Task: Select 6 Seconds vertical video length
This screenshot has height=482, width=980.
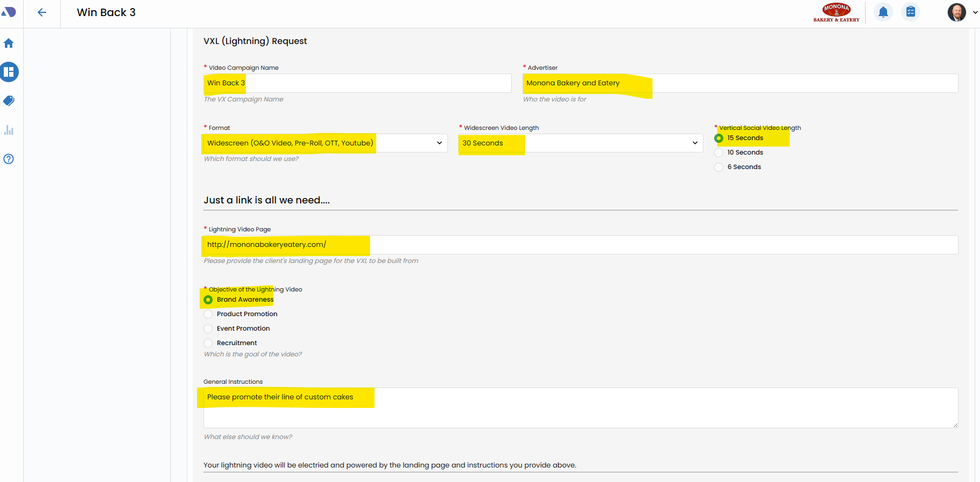Action: (x=719, y=167)
